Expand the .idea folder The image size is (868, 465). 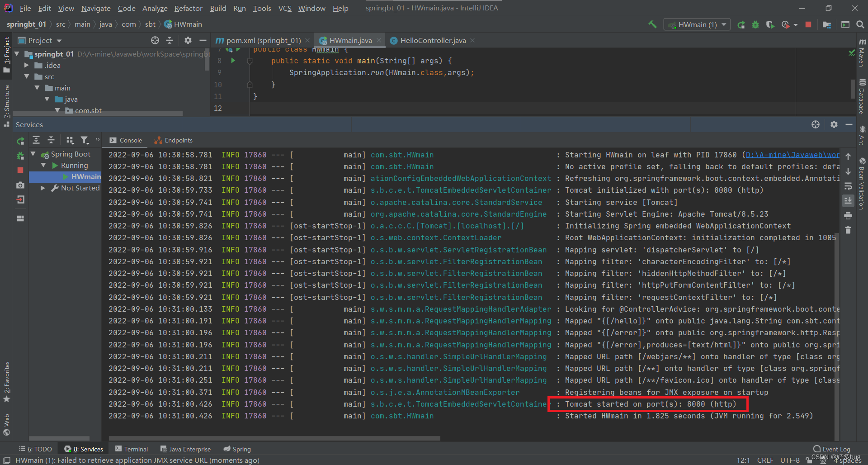point(26,65)
